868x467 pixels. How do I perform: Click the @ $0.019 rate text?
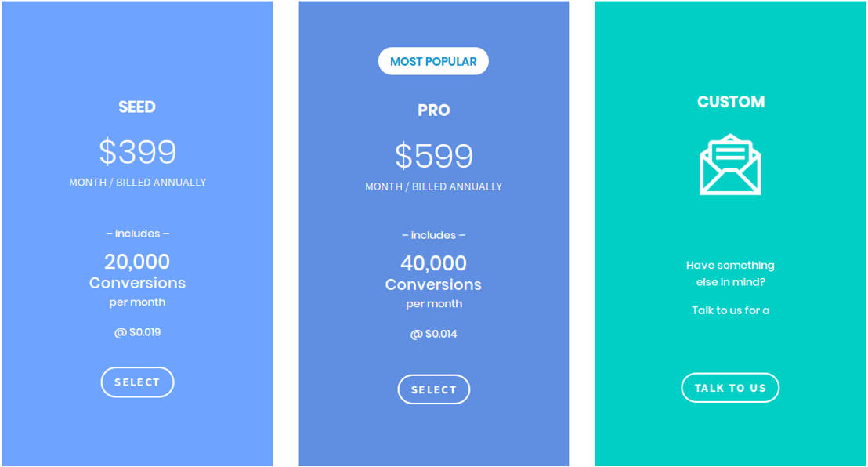(x=137, y=332)
